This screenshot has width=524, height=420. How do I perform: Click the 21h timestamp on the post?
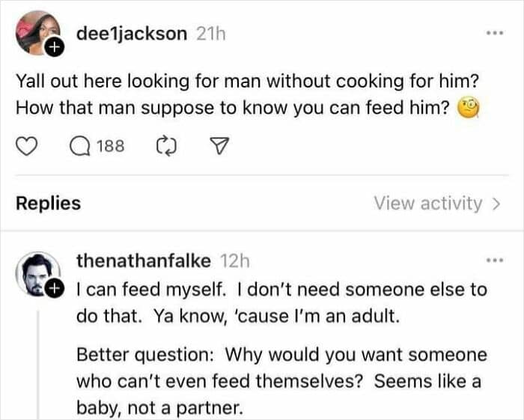tap(210, 34)
